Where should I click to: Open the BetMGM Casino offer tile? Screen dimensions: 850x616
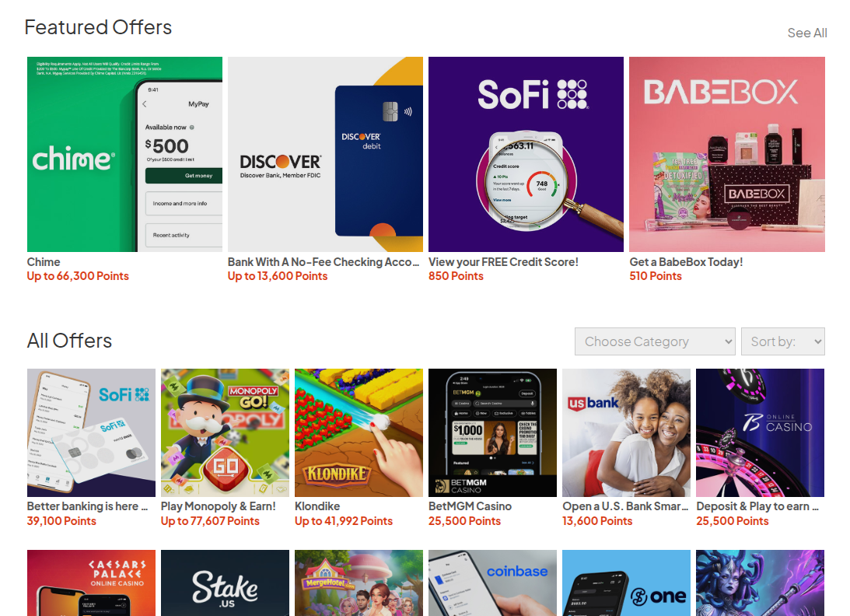pyautogui.click(x=493, y=432)
